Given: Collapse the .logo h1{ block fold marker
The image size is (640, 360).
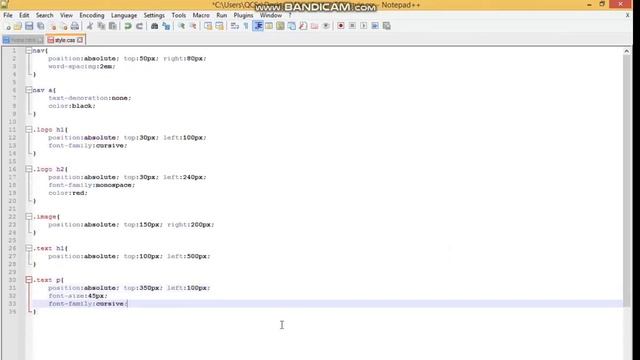Looking at the screenshot, I should [29, 129].
